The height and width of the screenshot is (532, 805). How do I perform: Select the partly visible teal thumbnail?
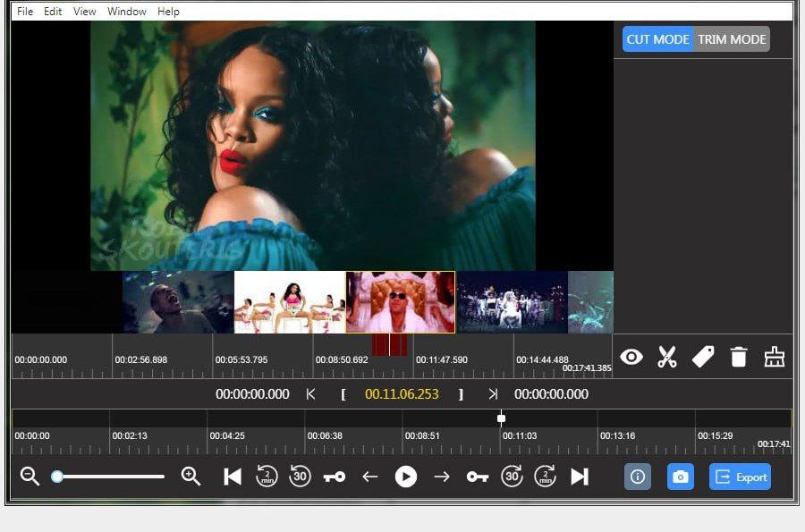(590, 302)
